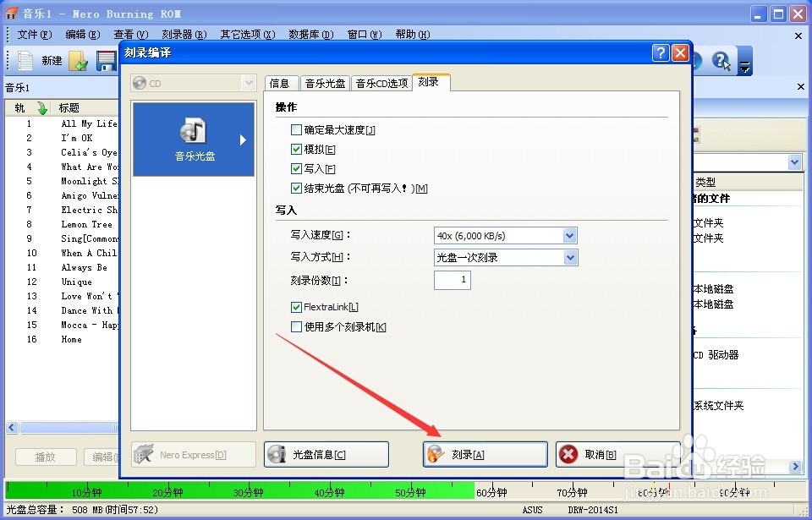Image resolution: width=812 pixels, height=520 pixels.
Task: Click the 标题 column header
Action: tap(69, 107)
